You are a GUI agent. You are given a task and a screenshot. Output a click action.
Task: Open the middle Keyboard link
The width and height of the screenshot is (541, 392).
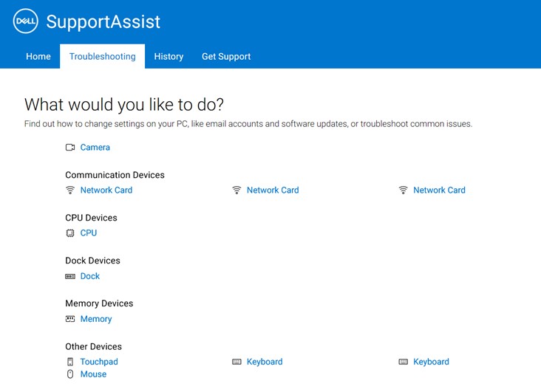(x=265, y=362)
